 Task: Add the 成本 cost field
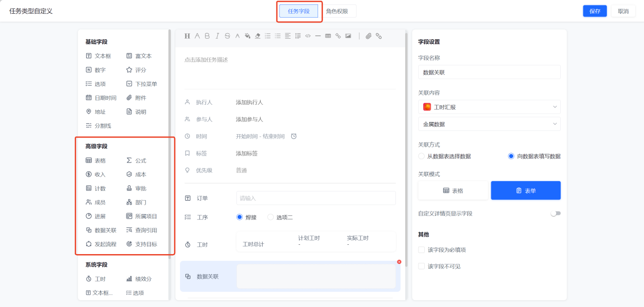[x=136, y=174]
